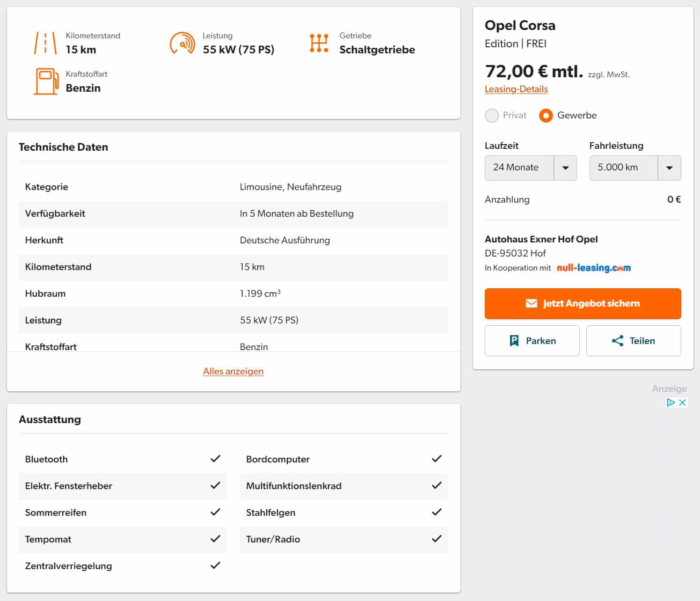Click the Sommerreifen checkmark
700x601 pixels.
point(215,512)
